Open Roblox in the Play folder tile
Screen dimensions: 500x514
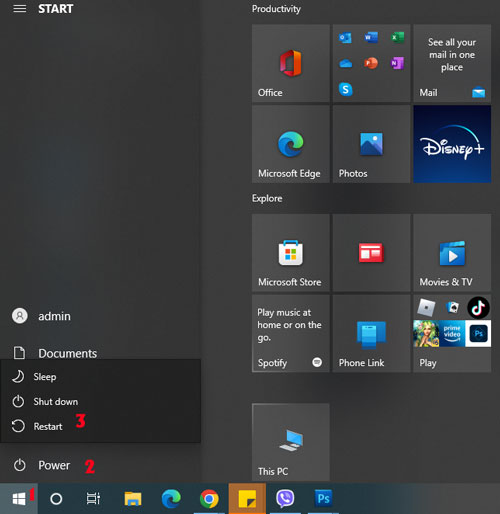426,307
